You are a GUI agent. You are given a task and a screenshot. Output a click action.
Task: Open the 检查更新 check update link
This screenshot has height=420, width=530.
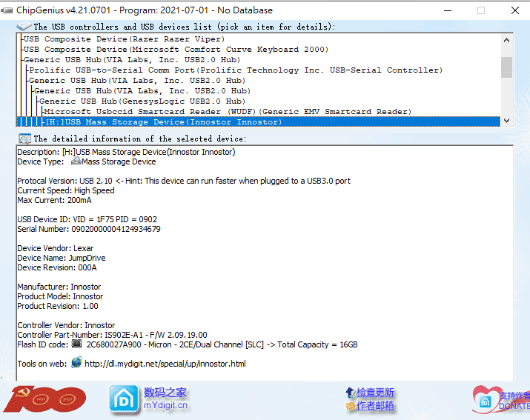(x=375, y=393)
